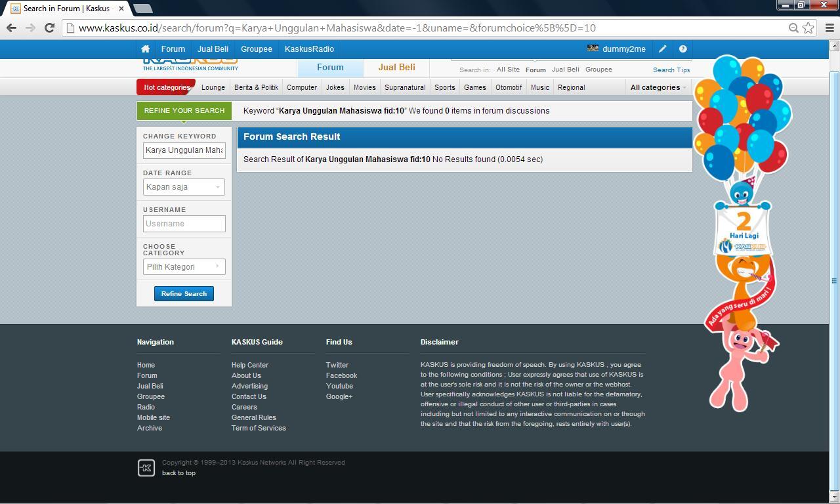The height and width of the screenshot is (504, 840).
Task: Switch to Forum search tab
Action: (330, 68)
